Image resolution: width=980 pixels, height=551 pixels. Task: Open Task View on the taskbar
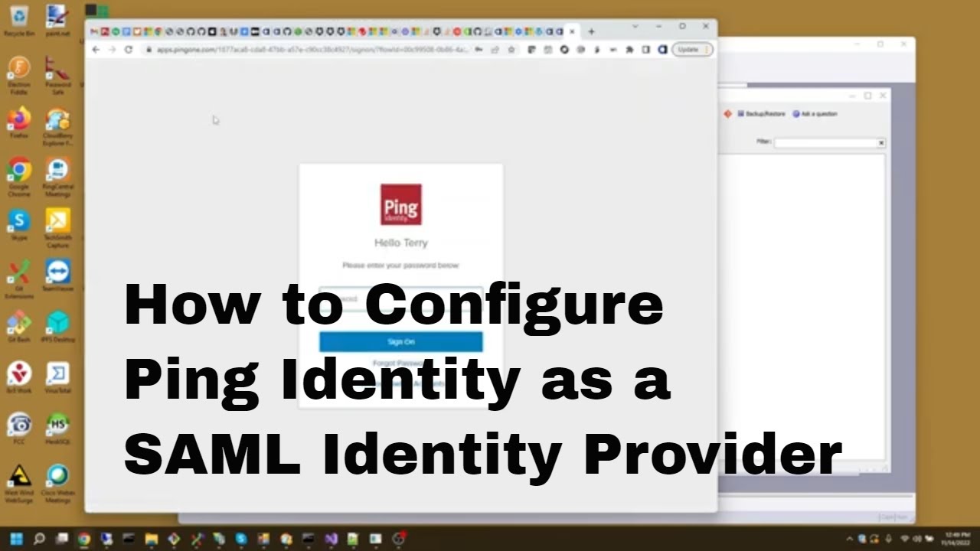pos(62,539)
